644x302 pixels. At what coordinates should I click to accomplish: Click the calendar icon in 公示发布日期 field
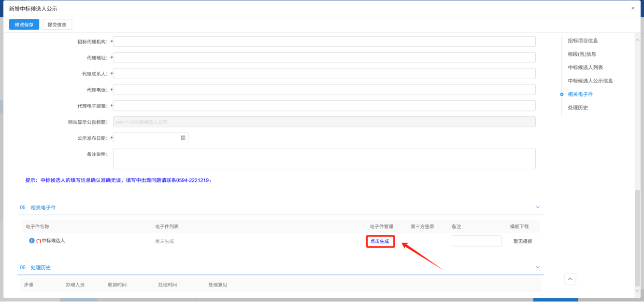click(x=183, y=138)
